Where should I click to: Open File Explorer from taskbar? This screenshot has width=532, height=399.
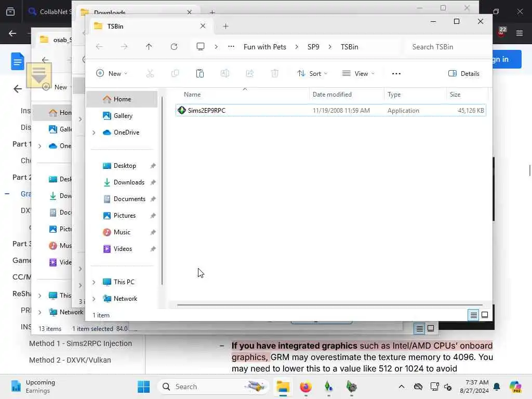[x=283, y=387]
